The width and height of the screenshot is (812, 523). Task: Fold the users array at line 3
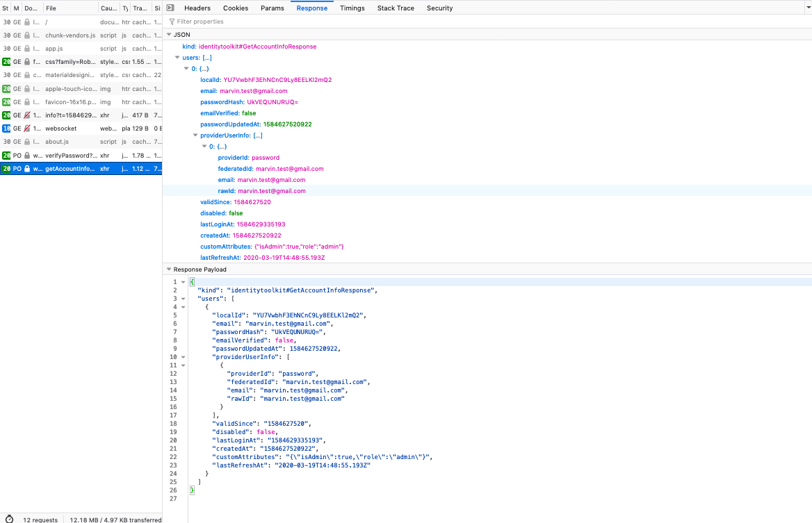click(x=183, y=299)
